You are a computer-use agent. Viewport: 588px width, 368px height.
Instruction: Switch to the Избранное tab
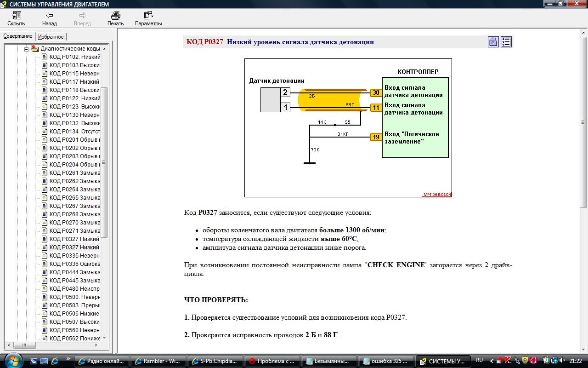point(51,37)
